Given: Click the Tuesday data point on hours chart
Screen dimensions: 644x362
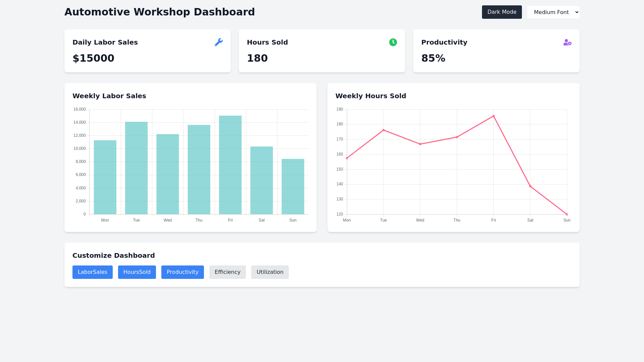Looking at the screenshot, I should (383, 130).
